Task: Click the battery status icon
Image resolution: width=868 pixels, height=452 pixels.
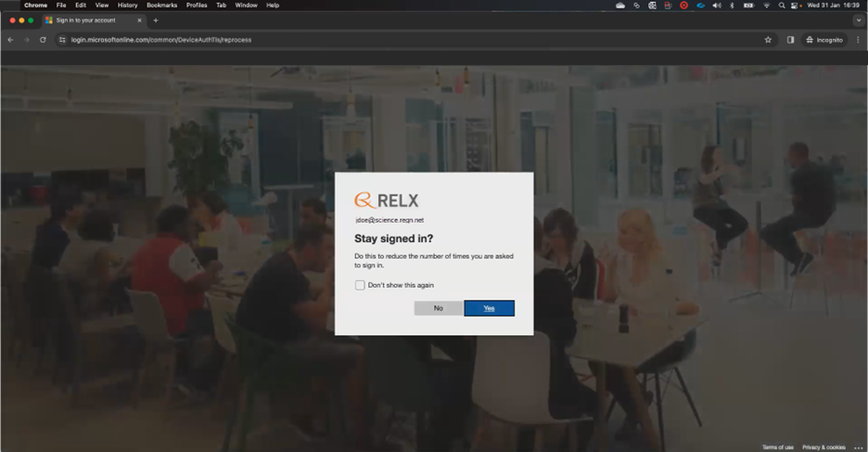Action: pyautogui.click(x=749, y=5)
